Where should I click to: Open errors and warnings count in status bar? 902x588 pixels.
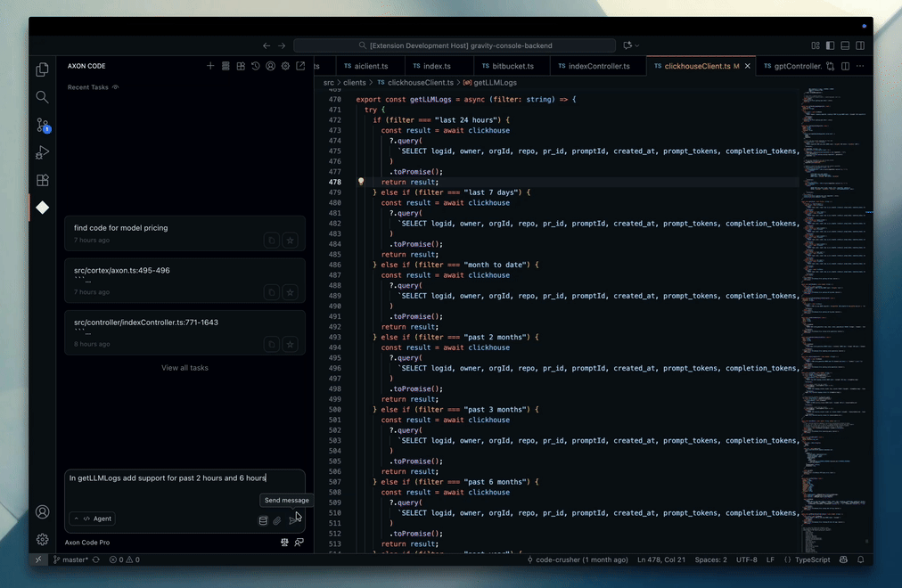pos(124,559)
